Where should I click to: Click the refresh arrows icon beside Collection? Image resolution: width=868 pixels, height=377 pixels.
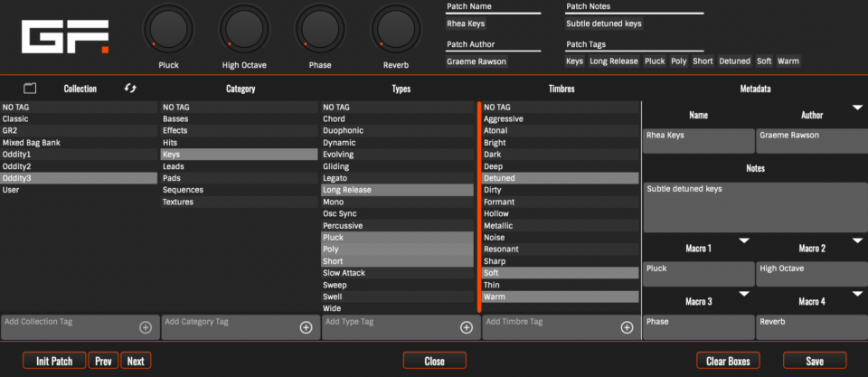pos(130,88)
